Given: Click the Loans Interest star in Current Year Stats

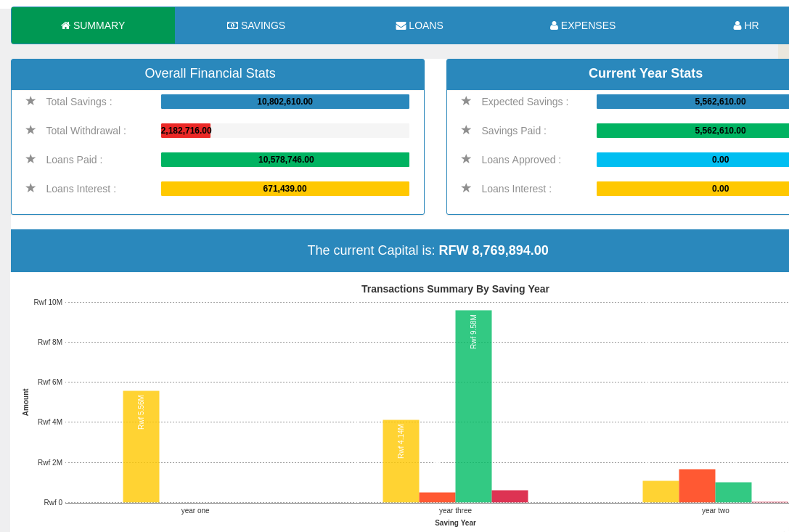Looking at the screenshot, I should [466, 188].
